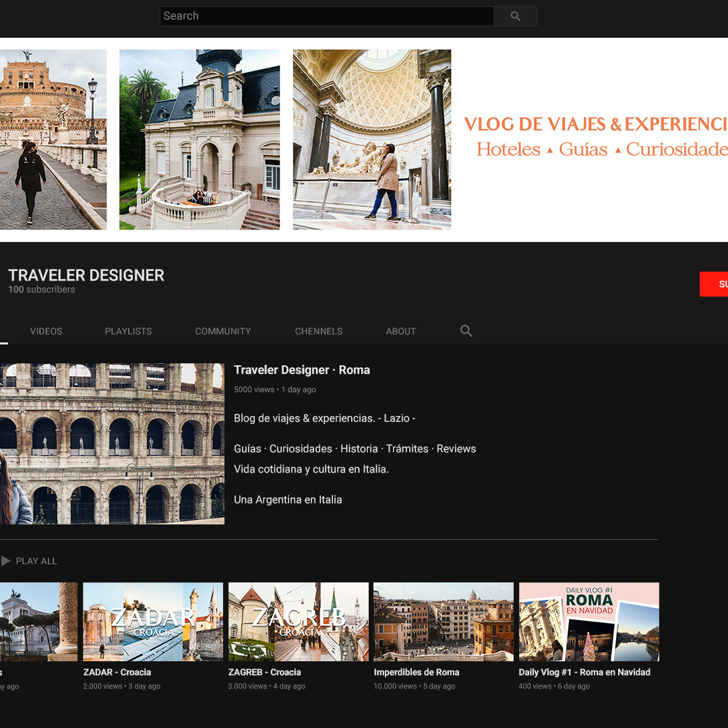Viewport: 728px width, 728px height.
Task: Click the mansion banner photo
Action: [x=200, y=140]
